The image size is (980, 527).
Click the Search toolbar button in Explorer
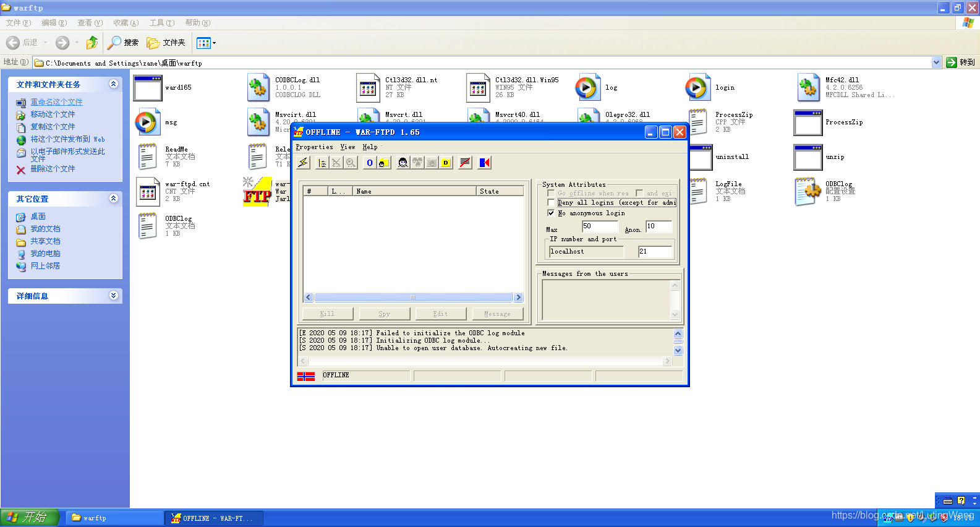coord(123,43)
